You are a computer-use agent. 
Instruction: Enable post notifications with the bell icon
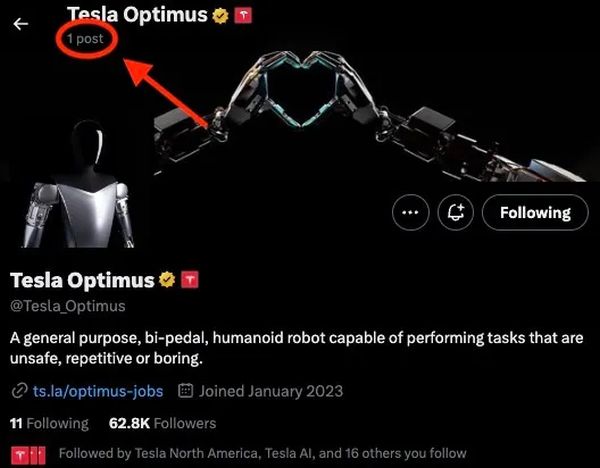(456, 212)
